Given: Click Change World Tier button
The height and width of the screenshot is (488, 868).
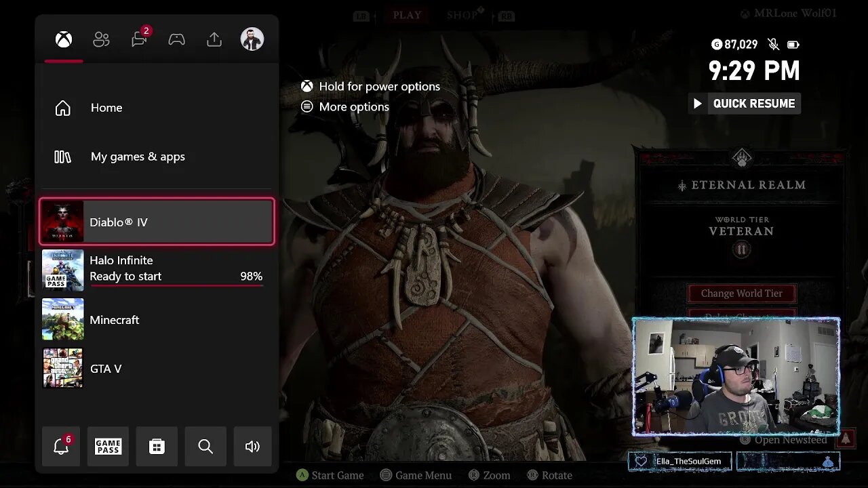Looking at the screenshot, I should click(x=742, y=293).
